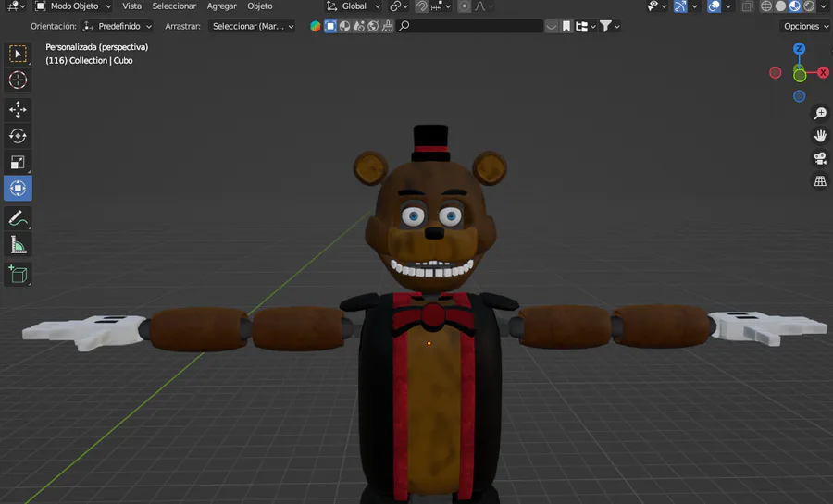Toggle the camera view icon
This screenshot has width=833, height=504.
[820, 158]
